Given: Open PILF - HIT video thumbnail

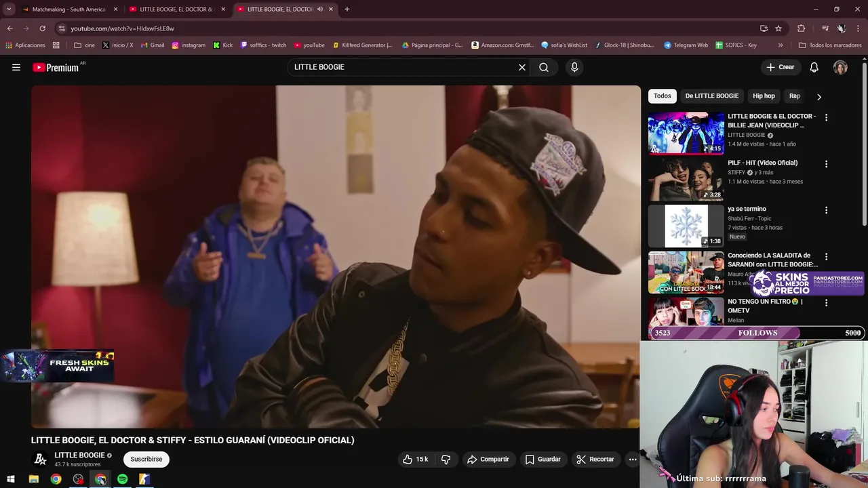Looking at the screenshot, I should [x=686, y=180].
